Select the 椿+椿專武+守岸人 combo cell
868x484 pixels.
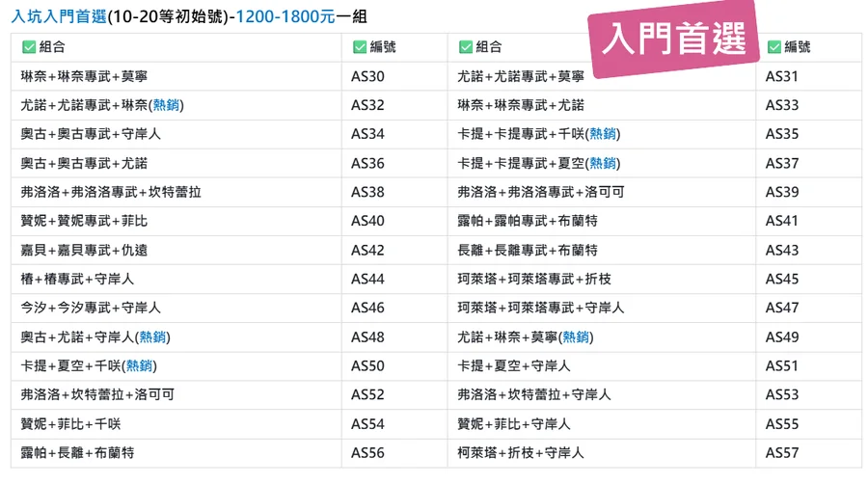tap(77, 279)
